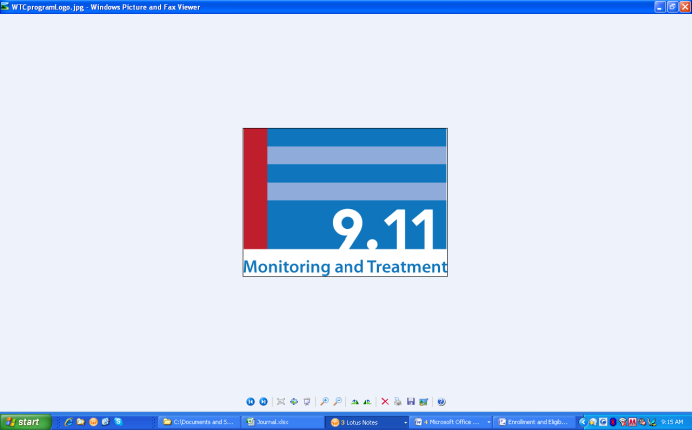The height and width of the screenshot is (430, 692).
Task: Switch to Journal.xlsx taskbar button
Action: tap(282, 422)
